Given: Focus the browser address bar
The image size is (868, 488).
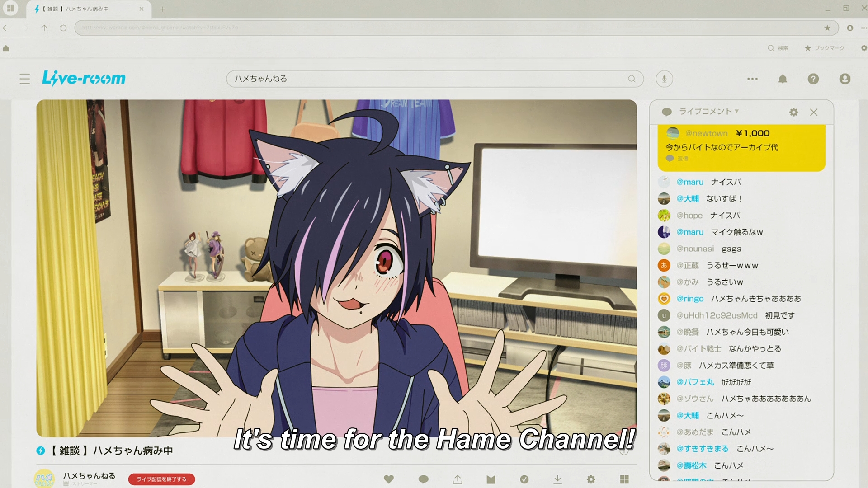Looking at the screenshot, I should (x=457, y=28).
